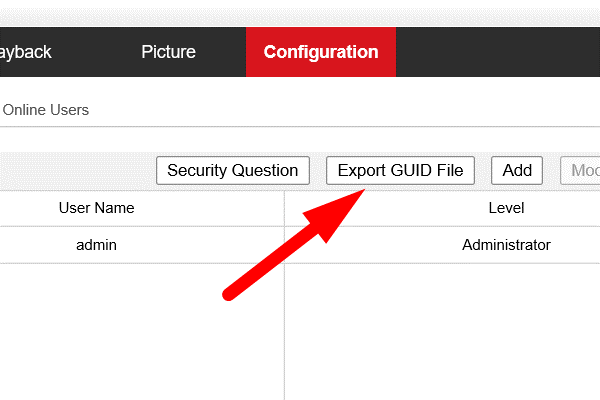Screen dimensions: 600x400
Task: Click the cut-off Modify button
Action: click(580, 170)
